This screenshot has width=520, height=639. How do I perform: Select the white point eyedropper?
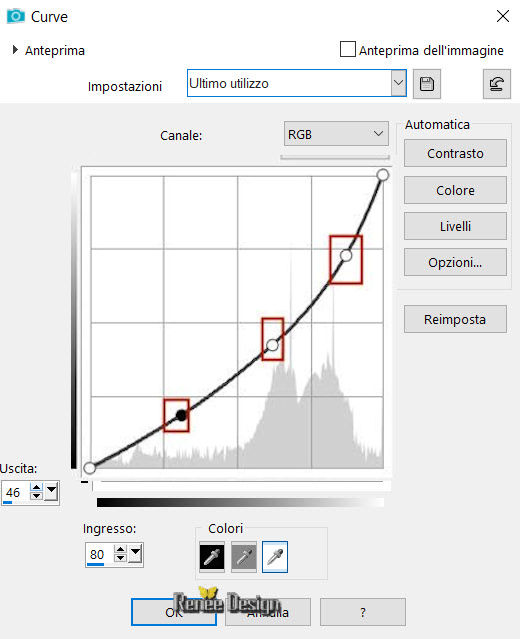275,557
